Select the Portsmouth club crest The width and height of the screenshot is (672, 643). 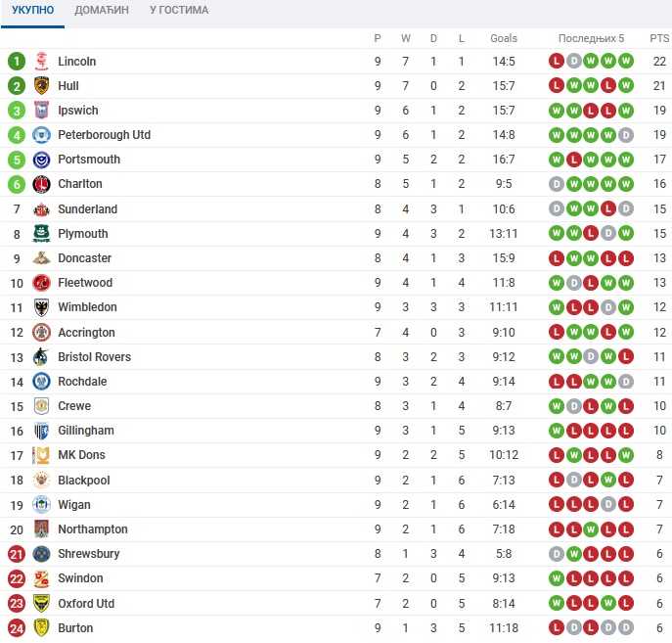(41, 160)
